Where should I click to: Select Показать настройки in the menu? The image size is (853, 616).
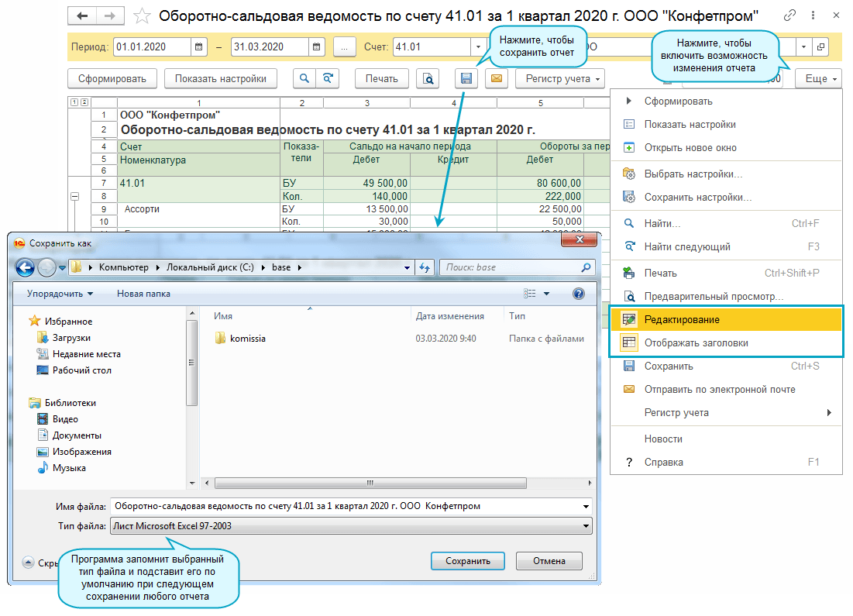pyautogui.click(x=726, y=124)
